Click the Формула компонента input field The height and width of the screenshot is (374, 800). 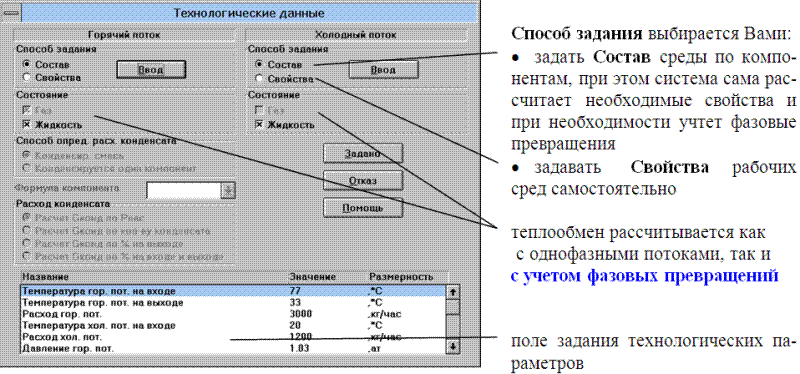(184, 190)
